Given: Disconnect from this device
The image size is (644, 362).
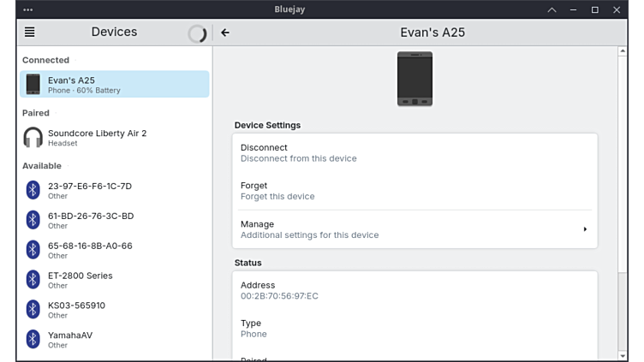Looking at the screenshot, I should (414, 152).
